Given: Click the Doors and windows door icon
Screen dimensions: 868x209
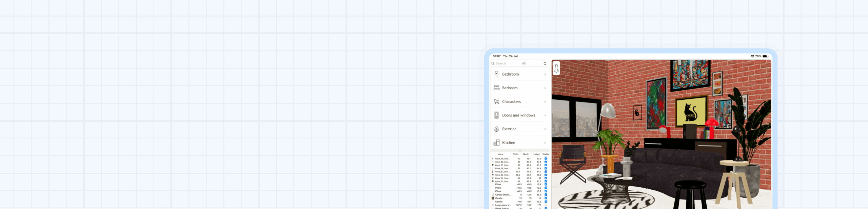Looking at the screenshot, I should click(x=496, y=115).
